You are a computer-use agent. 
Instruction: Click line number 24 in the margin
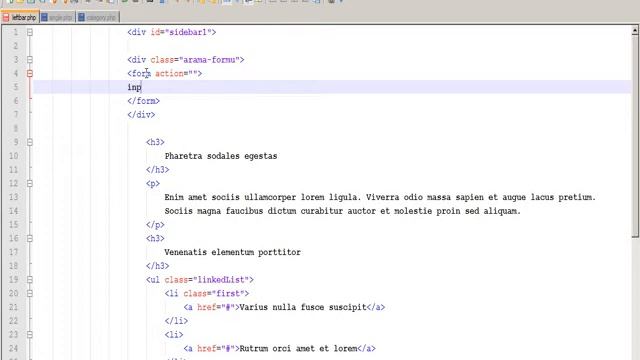[13, 349]
